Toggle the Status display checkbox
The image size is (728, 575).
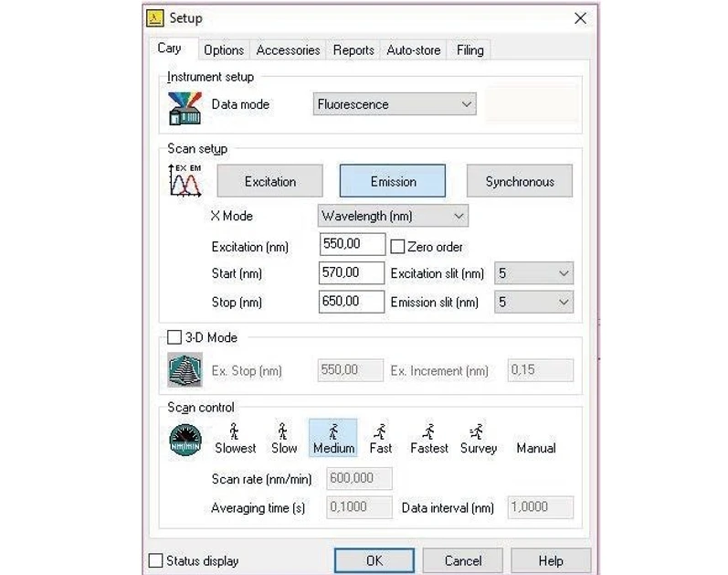[155, 560]
